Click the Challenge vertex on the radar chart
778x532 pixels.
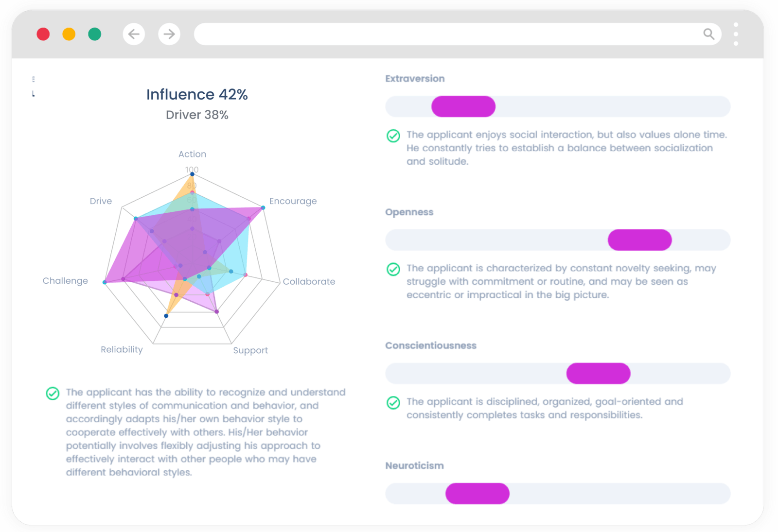tap(104, 281)
